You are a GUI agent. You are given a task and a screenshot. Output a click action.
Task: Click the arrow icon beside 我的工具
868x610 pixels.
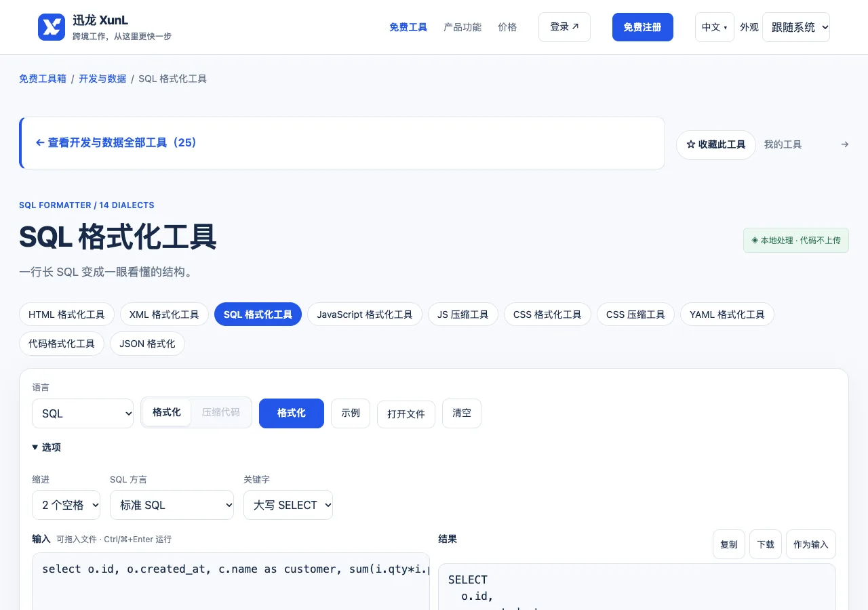point(844,144)
